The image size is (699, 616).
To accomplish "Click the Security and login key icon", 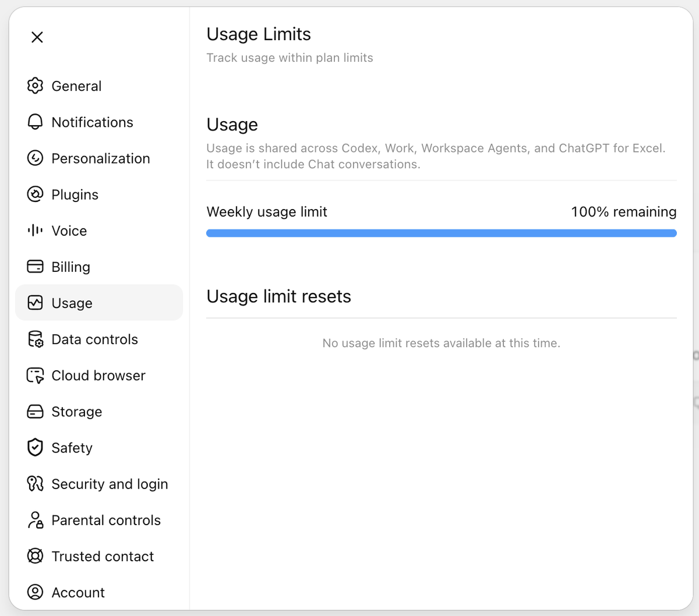I will [35, 483].
